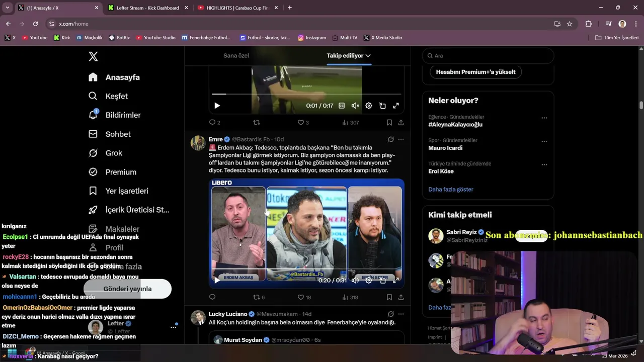Open the X logo home icon

click(x=93, y=56)
